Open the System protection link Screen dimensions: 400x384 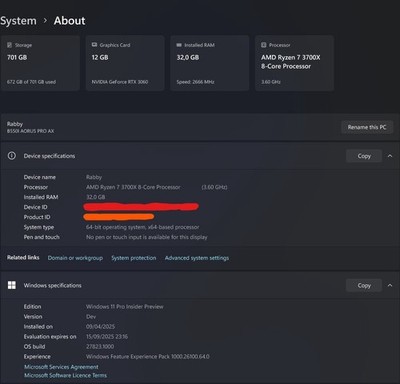point(134,258)
